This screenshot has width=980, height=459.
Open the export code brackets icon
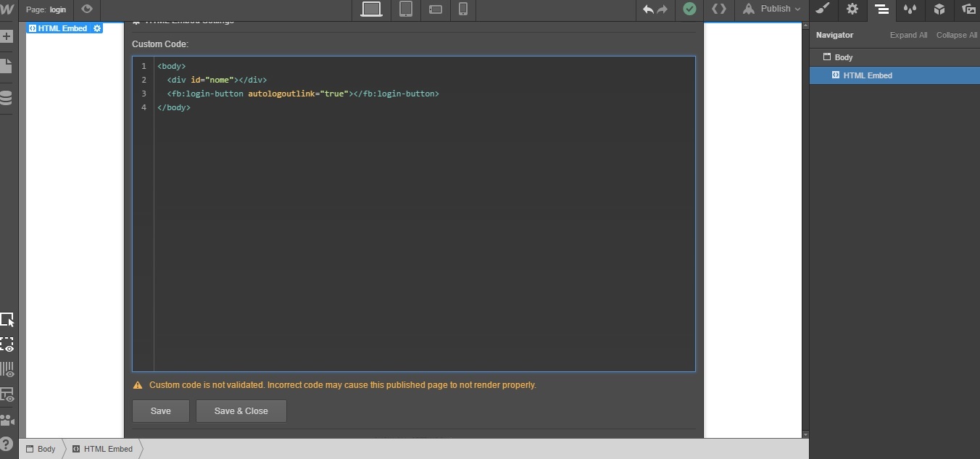tap(718, 9)
